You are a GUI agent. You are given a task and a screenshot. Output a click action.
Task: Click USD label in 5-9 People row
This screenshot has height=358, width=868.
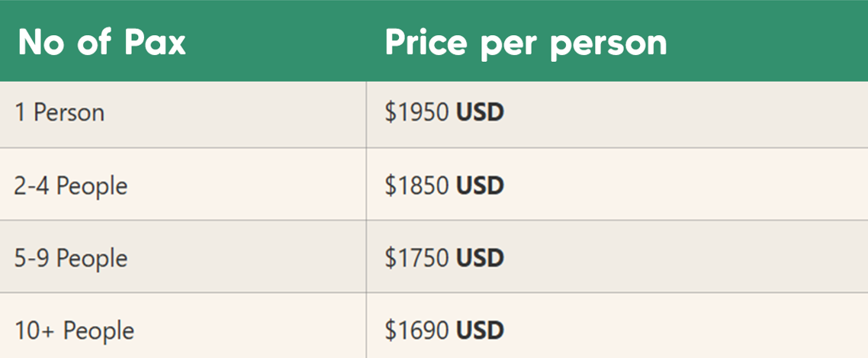click(480, 258)
